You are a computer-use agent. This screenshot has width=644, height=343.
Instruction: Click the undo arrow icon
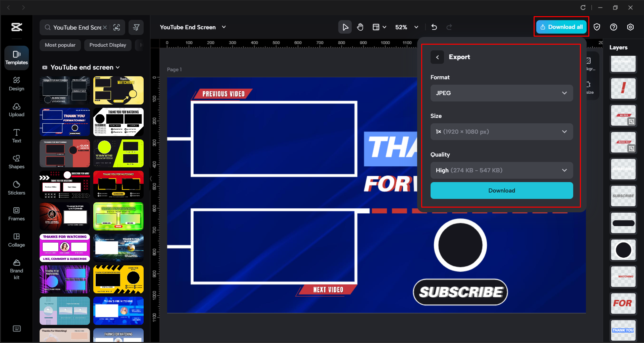(434, 27)
